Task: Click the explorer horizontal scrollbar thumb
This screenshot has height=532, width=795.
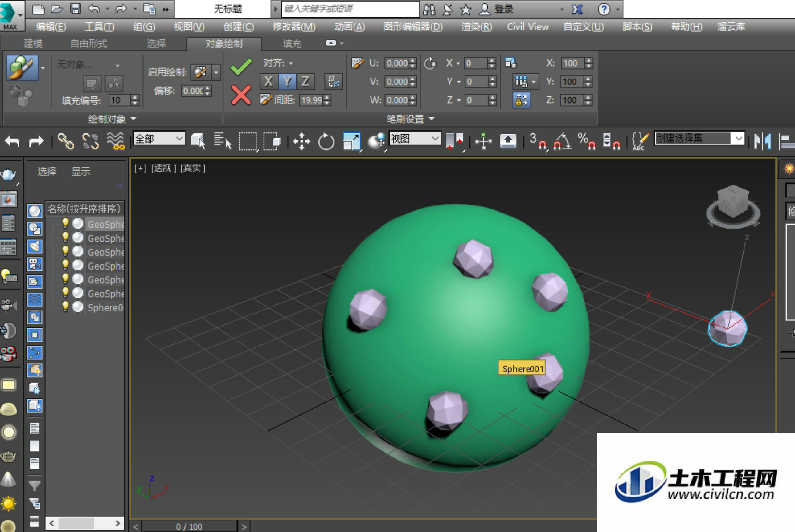Action: click(x=76, y=523)
